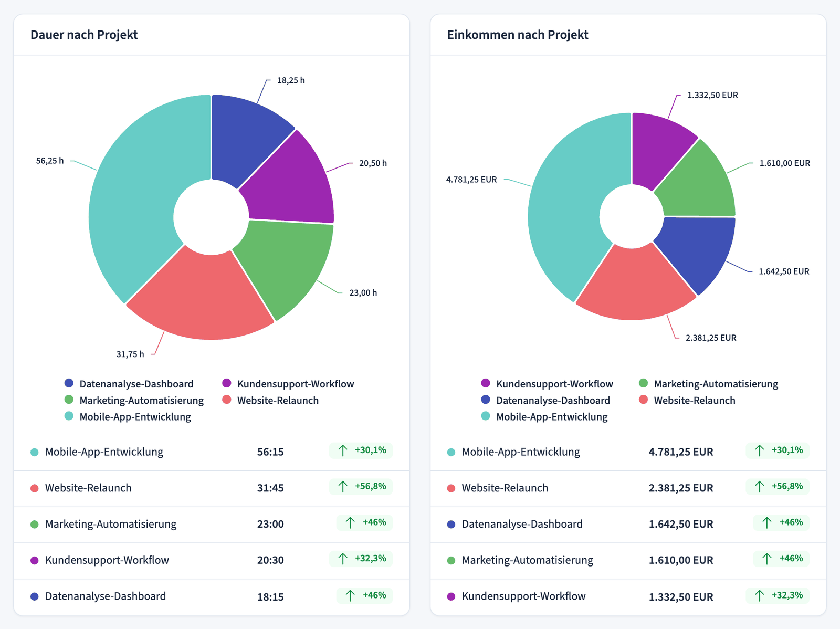Click the 1.642,50 EUR chart label
Screen dimensions: 840x629
point(784,271)
